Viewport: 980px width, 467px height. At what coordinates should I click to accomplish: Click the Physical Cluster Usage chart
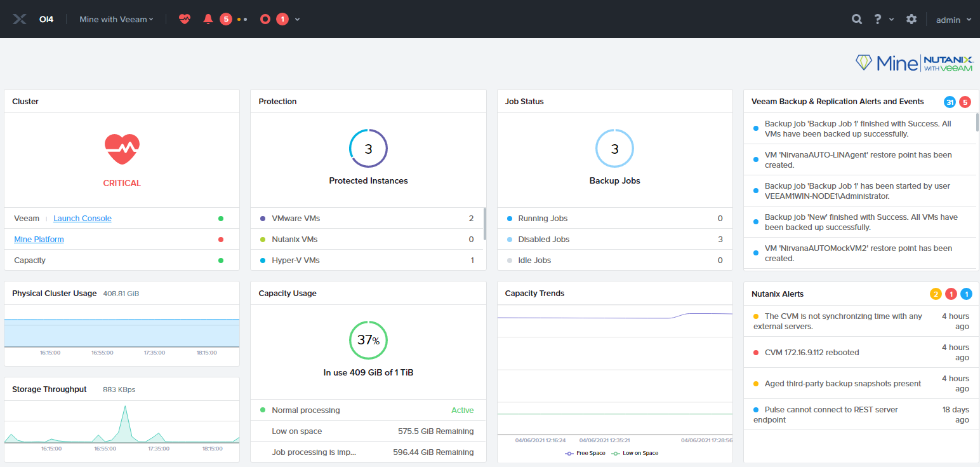(x=122, y=330)
